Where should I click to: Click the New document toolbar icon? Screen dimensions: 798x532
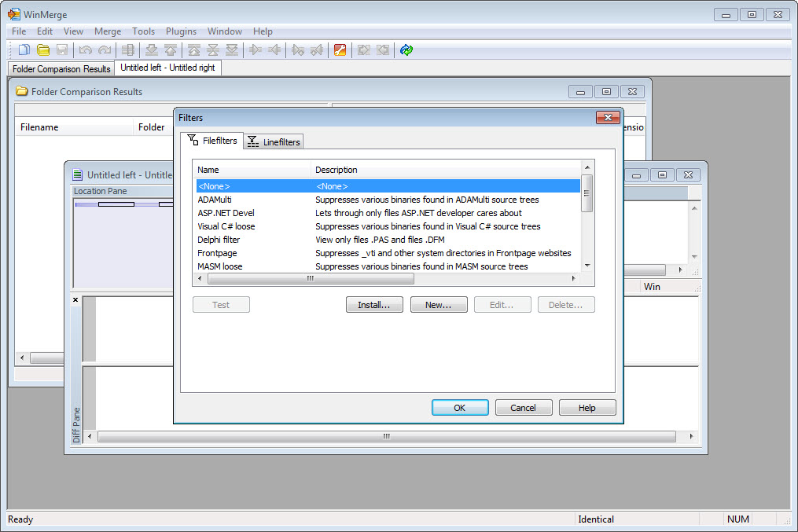click(x=24, y=50)
